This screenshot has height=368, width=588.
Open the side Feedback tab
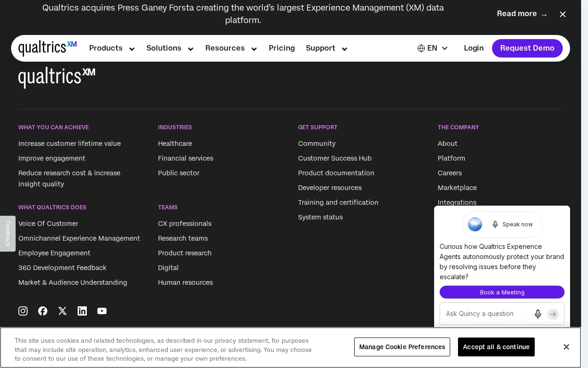coord(8,234)
